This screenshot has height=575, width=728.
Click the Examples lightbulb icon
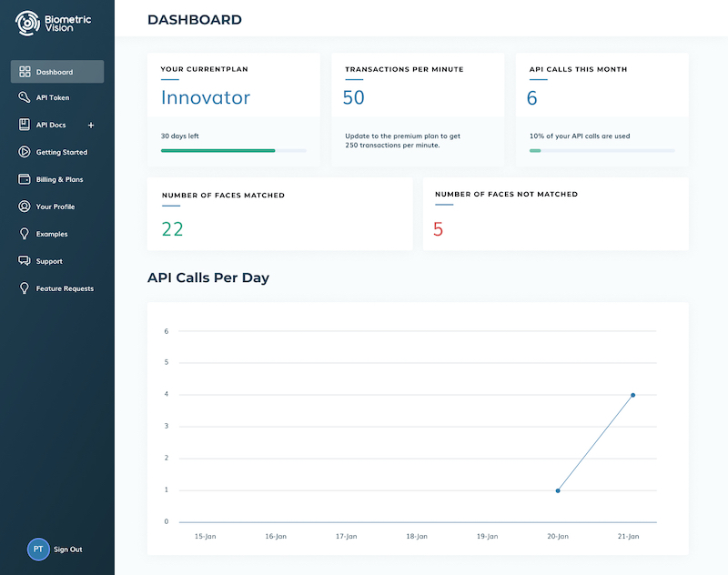point(25,234)
